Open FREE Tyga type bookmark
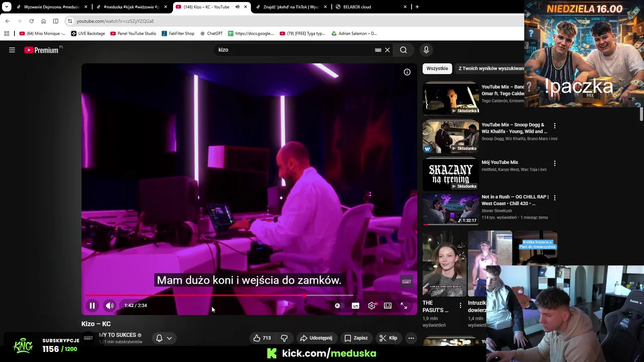The height and width of the screenshot is (362, 644). tap(302, 34)
